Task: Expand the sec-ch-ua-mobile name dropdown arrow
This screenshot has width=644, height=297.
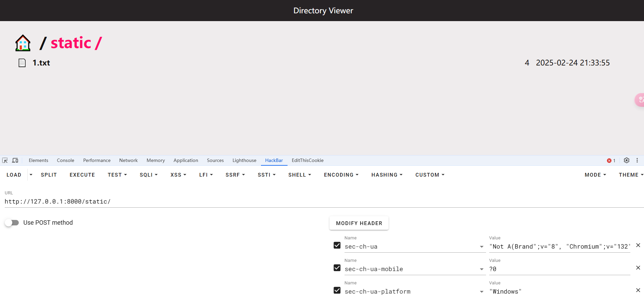Action: (x=482, y=269)
